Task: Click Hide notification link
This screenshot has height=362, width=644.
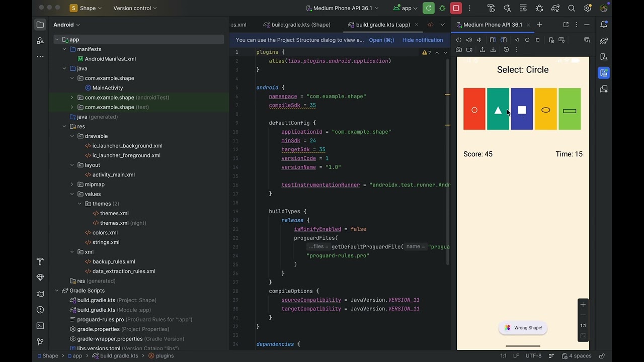Action: pyautogui.click(x=423, y=40)
